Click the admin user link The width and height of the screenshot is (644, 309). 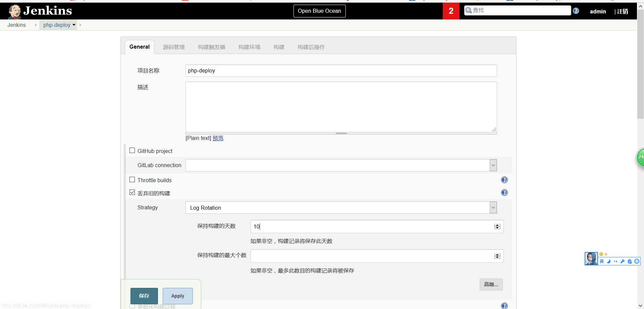598,11
